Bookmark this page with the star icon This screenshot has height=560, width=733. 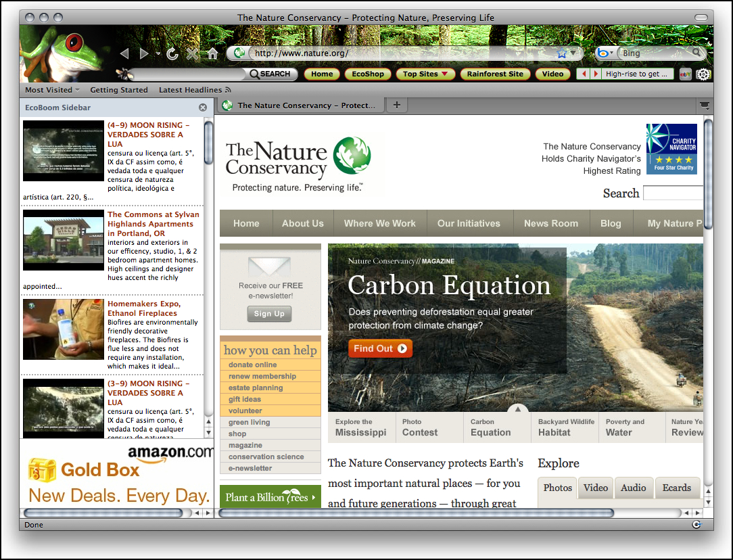(561, 53)
